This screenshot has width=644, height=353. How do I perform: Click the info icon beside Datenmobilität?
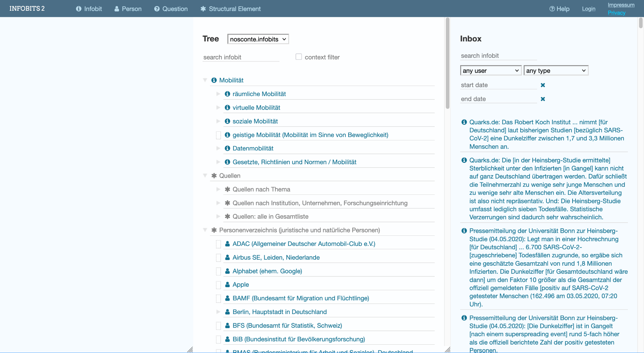coord(227,148)
